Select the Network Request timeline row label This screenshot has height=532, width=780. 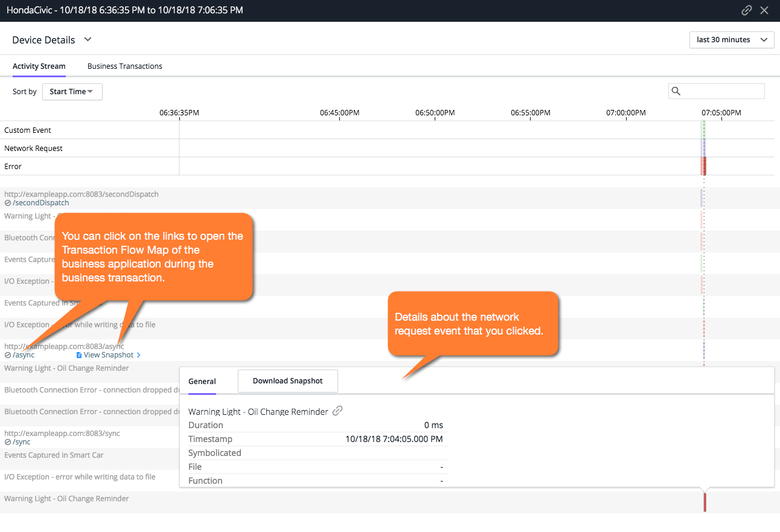pyautogui.click(x=33, y=149)
